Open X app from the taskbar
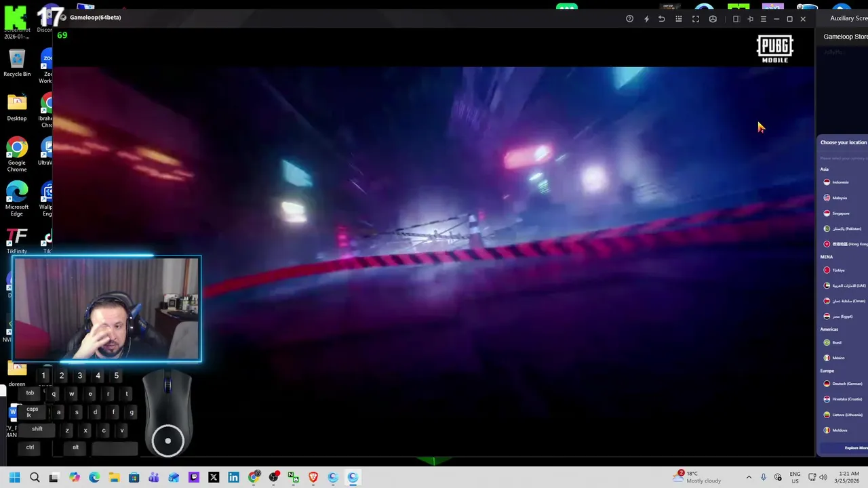868x488 pixels. [x=214, y=477]
